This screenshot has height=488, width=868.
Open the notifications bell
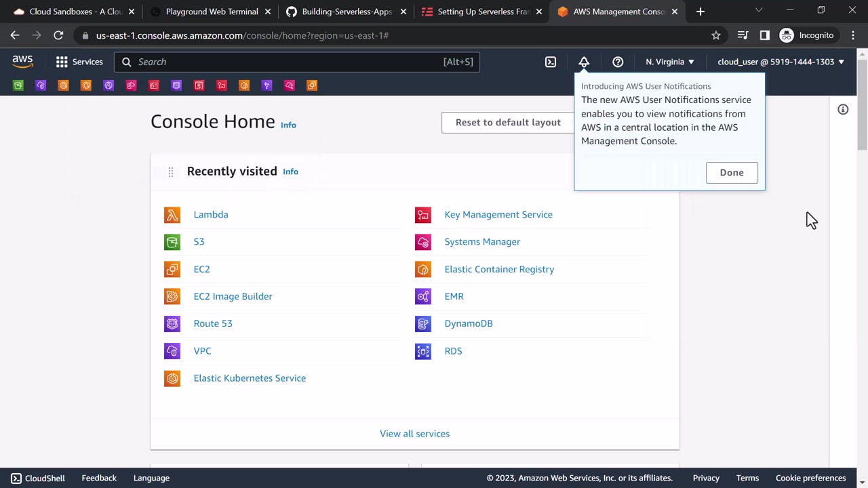click(x=584, y=62)
